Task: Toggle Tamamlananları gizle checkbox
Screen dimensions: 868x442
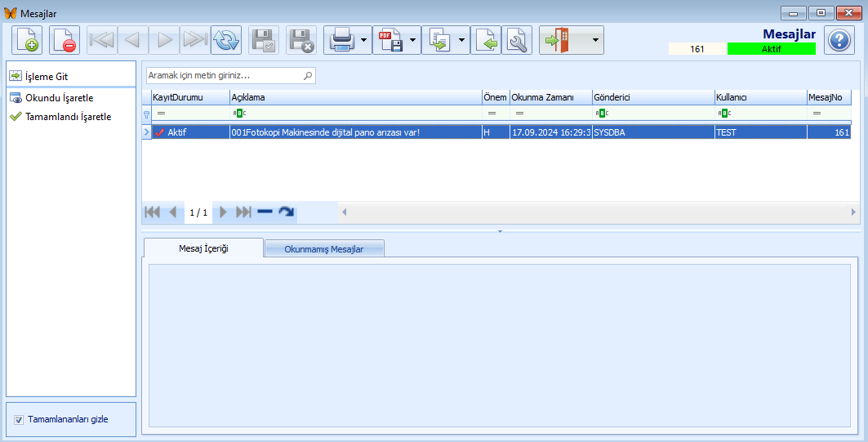Action: (19, 420)
